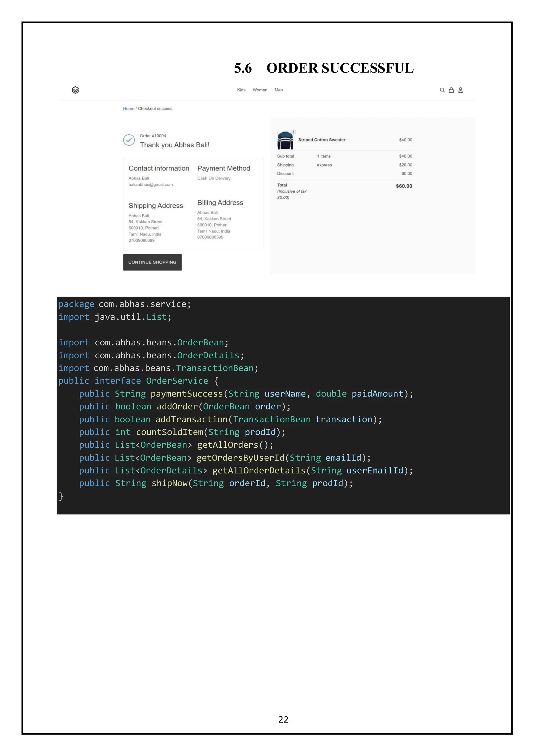
Task: Click the shipNow method declaration
Action: [216, 483]
